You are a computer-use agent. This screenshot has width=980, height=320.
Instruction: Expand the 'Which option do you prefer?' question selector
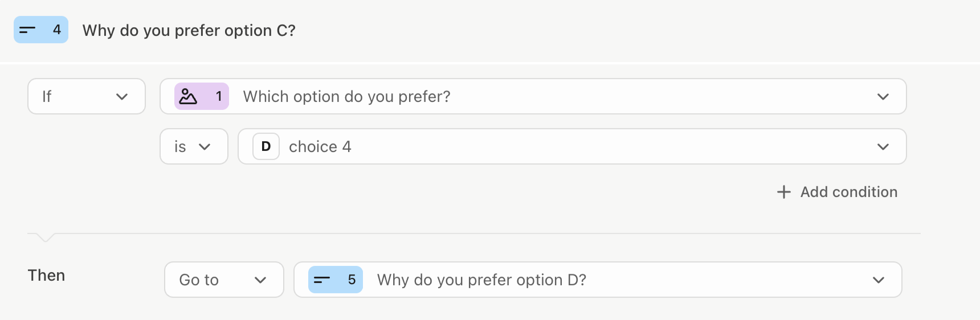pyautogui.click(x=533, y=96)
